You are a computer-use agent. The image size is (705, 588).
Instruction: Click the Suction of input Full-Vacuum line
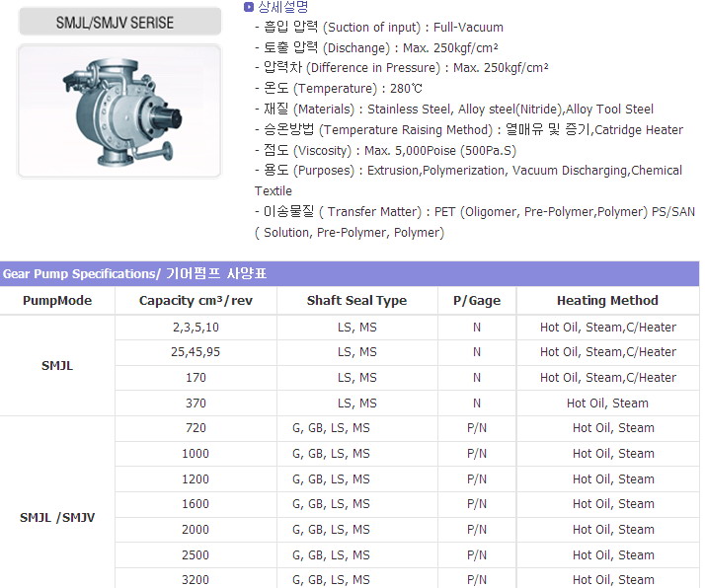pyautogui.click(x=378, y=28)
